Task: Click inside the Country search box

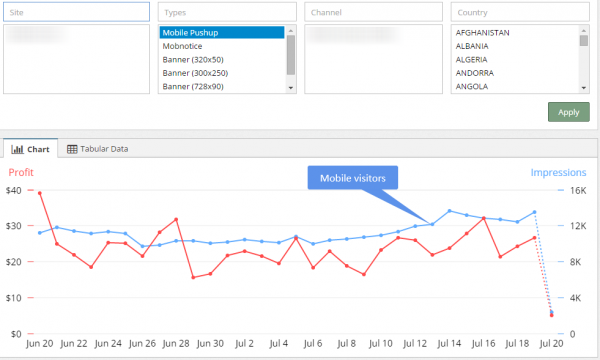Action: 520,12
